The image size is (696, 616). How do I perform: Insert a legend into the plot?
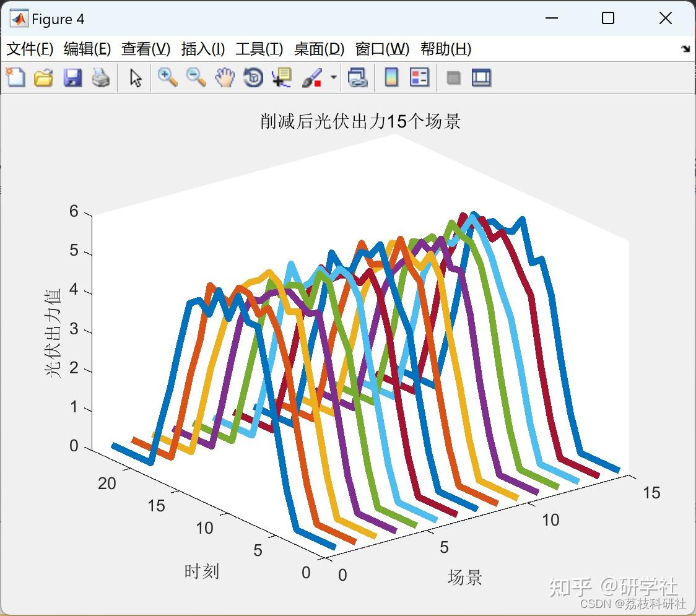click(418, 78)
